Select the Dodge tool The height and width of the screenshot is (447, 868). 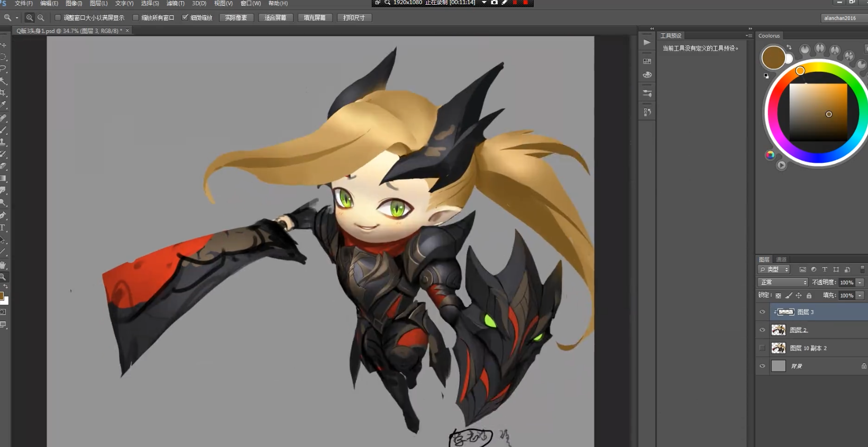click(3, 203)
